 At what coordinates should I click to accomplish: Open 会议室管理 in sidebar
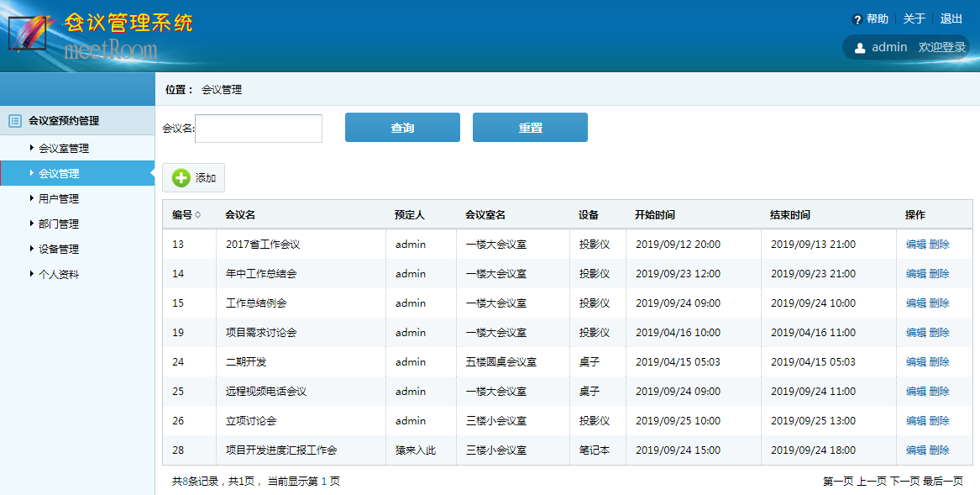coord(64,148)
